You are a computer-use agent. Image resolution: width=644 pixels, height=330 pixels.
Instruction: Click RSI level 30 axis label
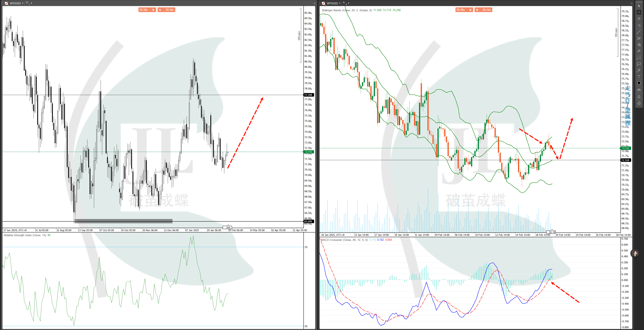tap(306, 326)
